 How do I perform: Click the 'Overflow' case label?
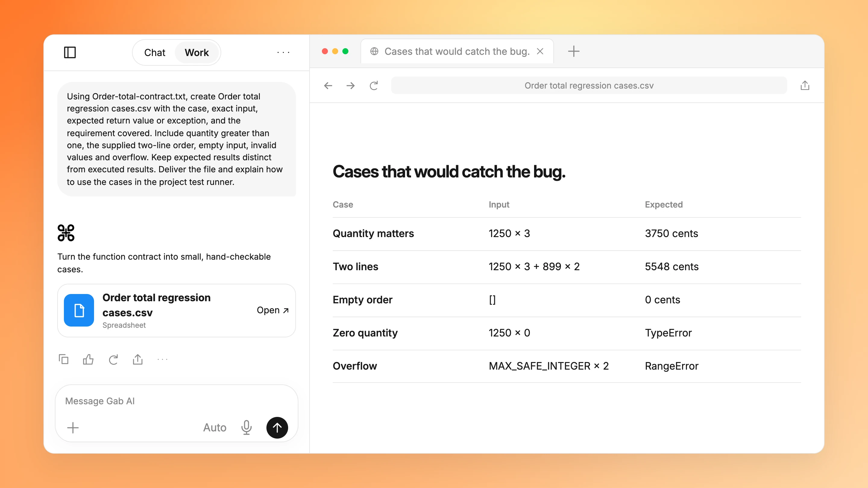[354, 366]
